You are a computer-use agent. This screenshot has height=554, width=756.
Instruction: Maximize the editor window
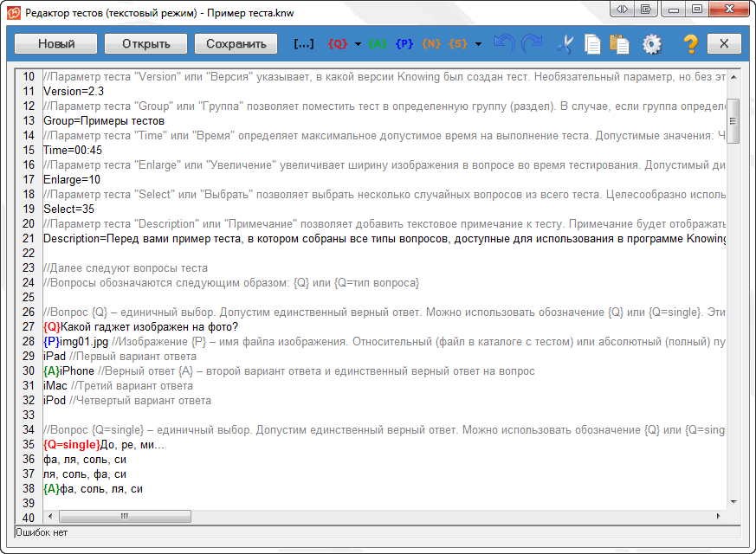(x=697, y=9)
